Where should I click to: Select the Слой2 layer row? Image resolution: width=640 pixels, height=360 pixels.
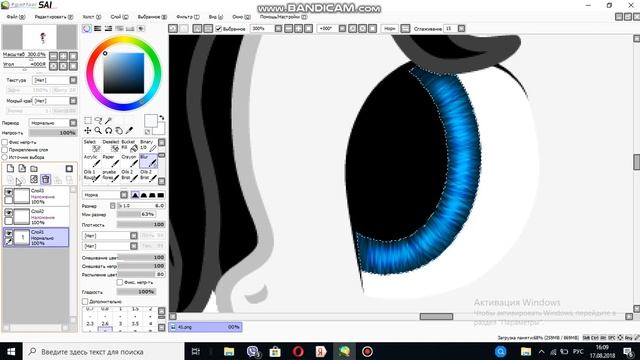click(36, 217)
